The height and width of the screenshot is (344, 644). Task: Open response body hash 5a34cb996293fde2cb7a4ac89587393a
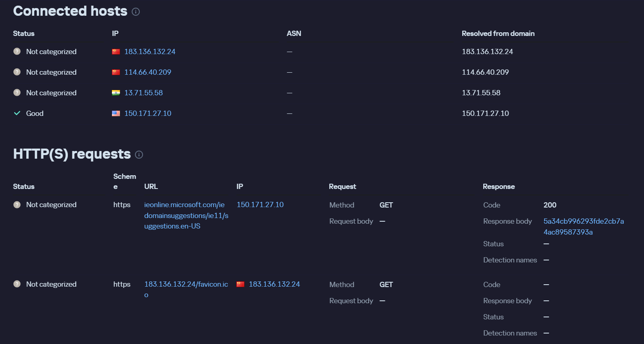(584, 227)
